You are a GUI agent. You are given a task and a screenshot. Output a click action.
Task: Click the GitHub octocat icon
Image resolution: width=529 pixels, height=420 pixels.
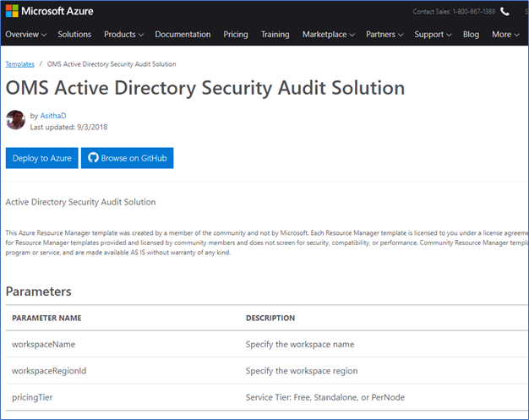93,157
